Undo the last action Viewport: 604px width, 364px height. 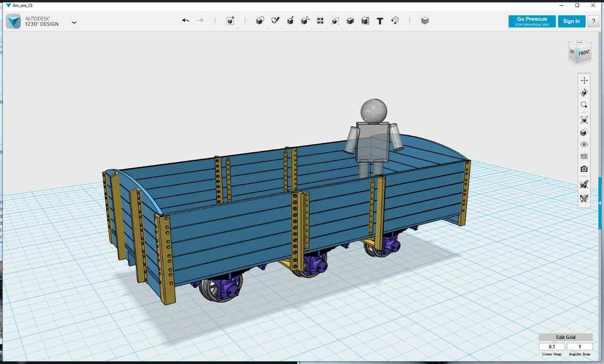pyautogui.click(x=185, y=21)
